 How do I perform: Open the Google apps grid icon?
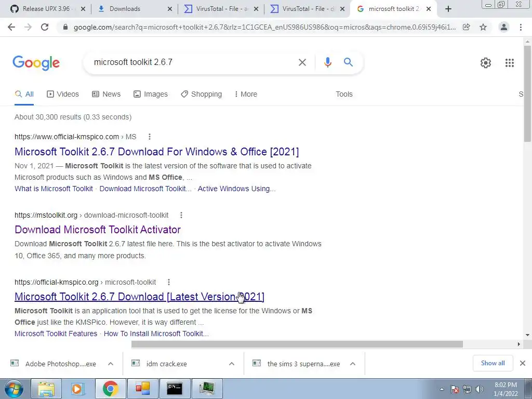click(510, 63)
